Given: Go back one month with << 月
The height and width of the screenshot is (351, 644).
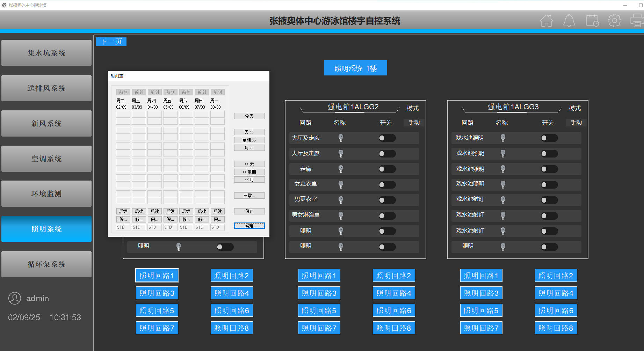Looking at the screenshot, I should click(x=249, y=180).
